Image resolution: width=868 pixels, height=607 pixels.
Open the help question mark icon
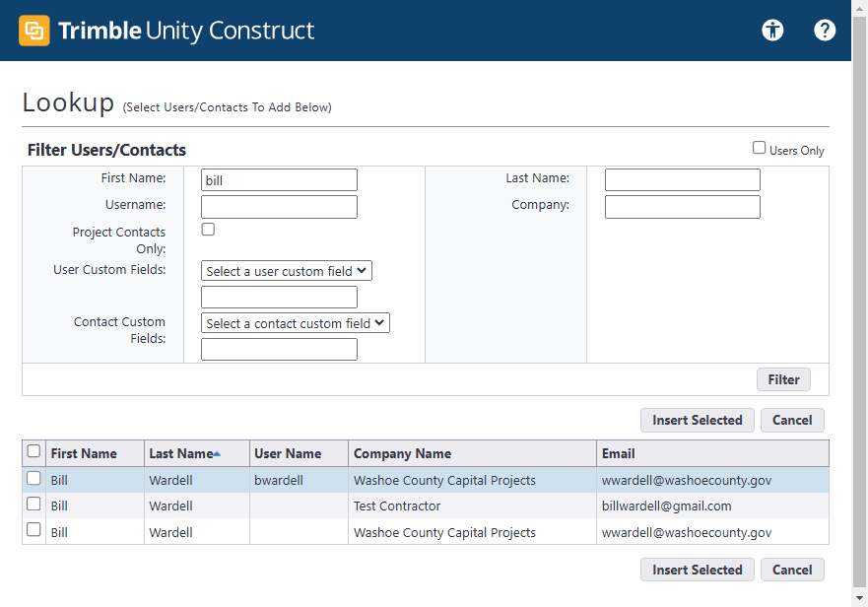(825, 30)
